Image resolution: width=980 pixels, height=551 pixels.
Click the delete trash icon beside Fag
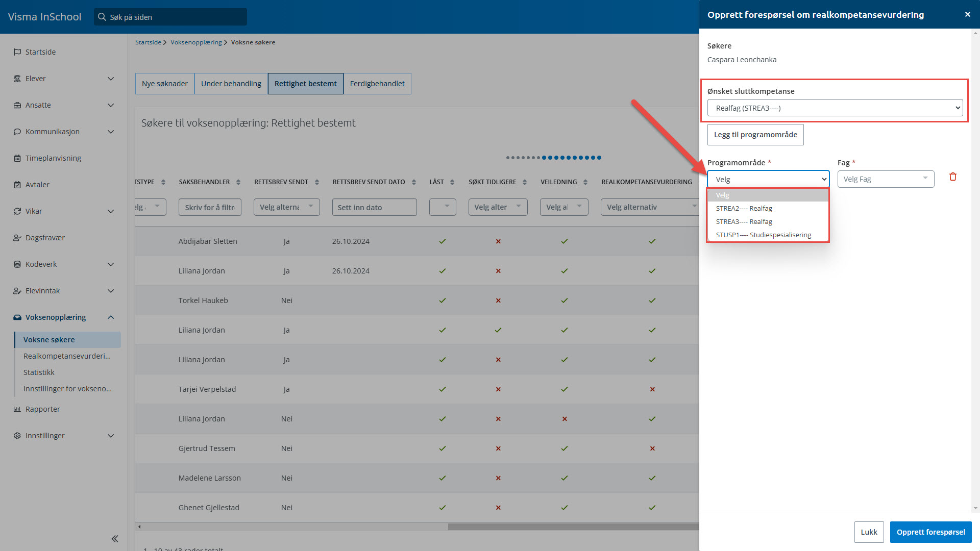pyautogui.click(x=952, y=177)
